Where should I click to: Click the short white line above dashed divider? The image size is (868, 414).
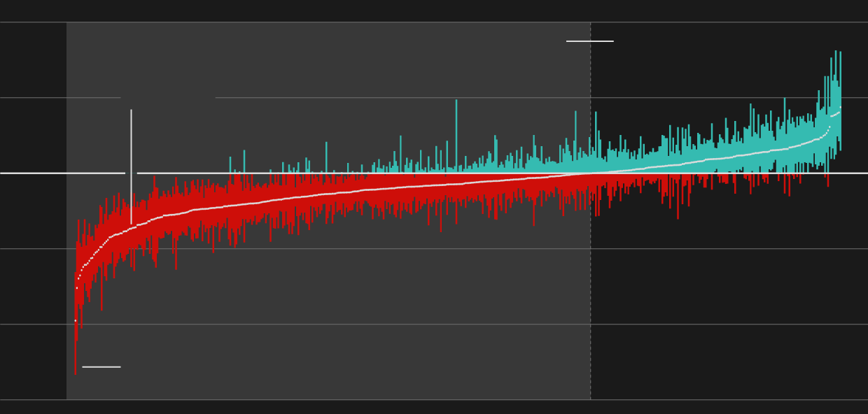(589, 41)
